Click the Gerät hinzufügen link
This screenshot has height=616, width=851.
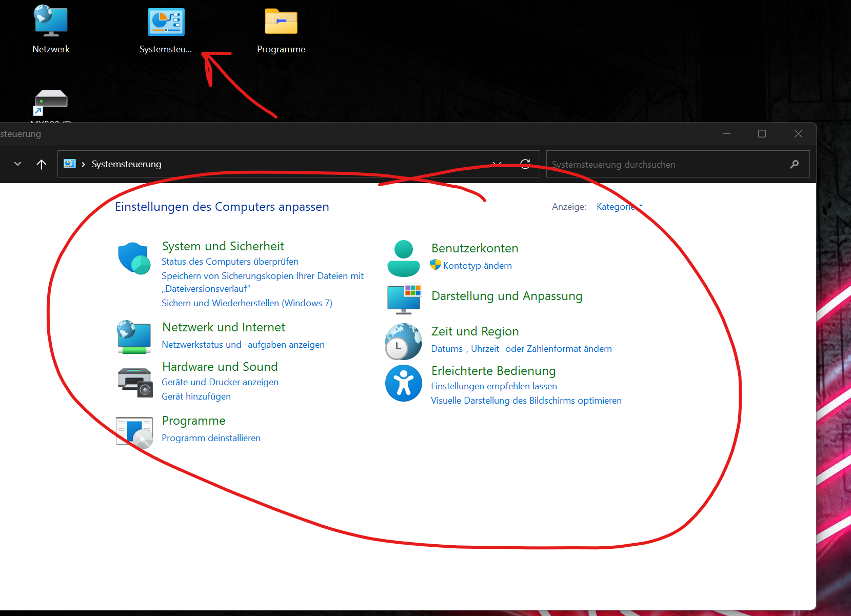pos(196,396)
